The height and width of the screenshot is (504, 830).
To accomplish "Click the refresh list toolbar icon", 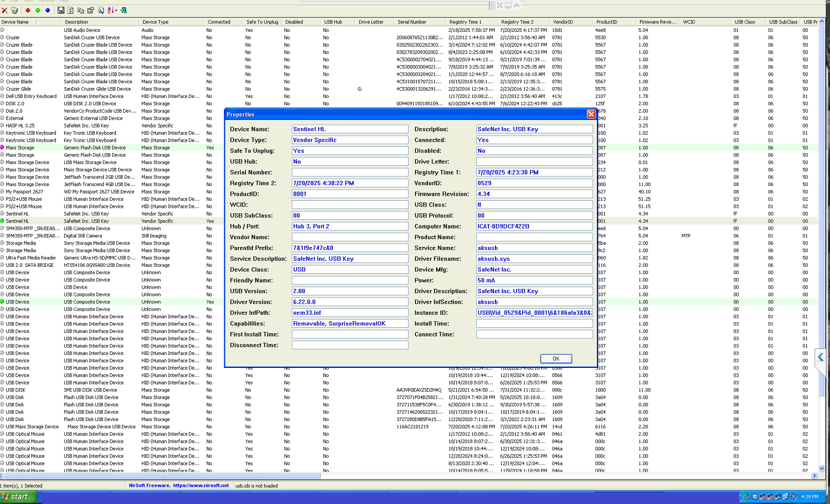I will (x=71, y=10).
